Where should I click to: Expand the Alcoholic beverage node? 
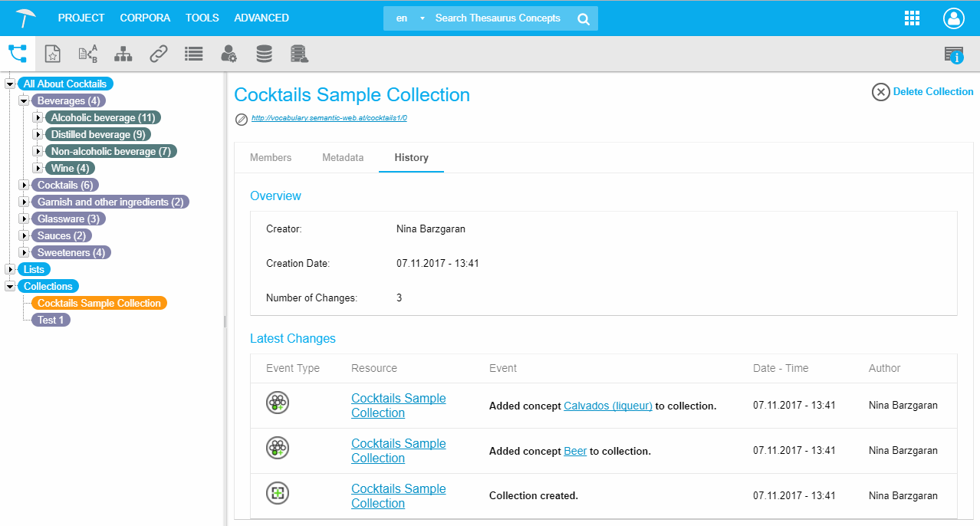pyautogui.click(x=38, y=118)
